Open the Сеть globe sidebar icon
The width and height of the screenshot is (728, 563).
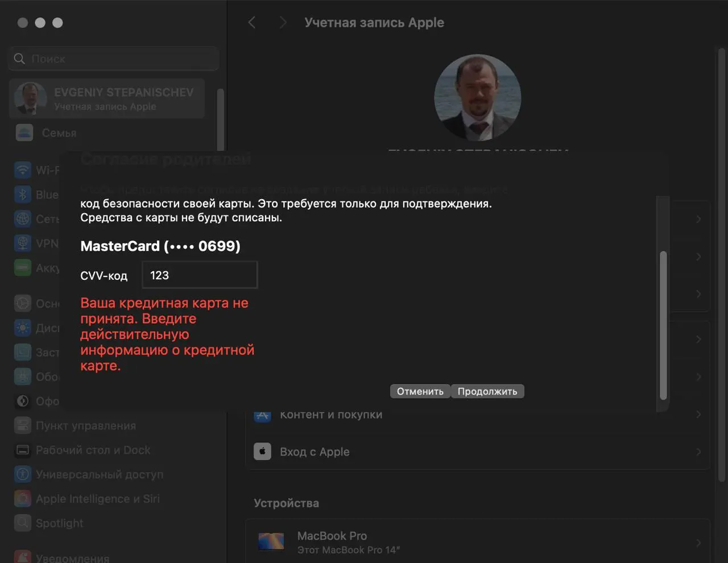pos(23,219)
